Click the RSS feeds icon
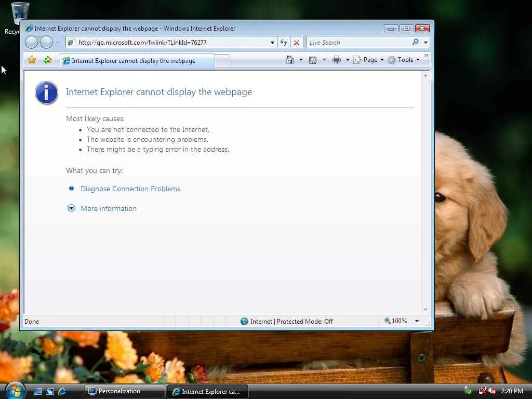The height and width of the screenshot is (399, 532). click(x=313, y=60)
